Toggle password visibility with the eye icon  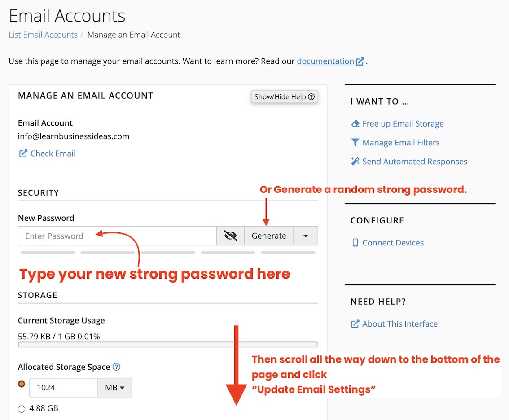point(230,236)
